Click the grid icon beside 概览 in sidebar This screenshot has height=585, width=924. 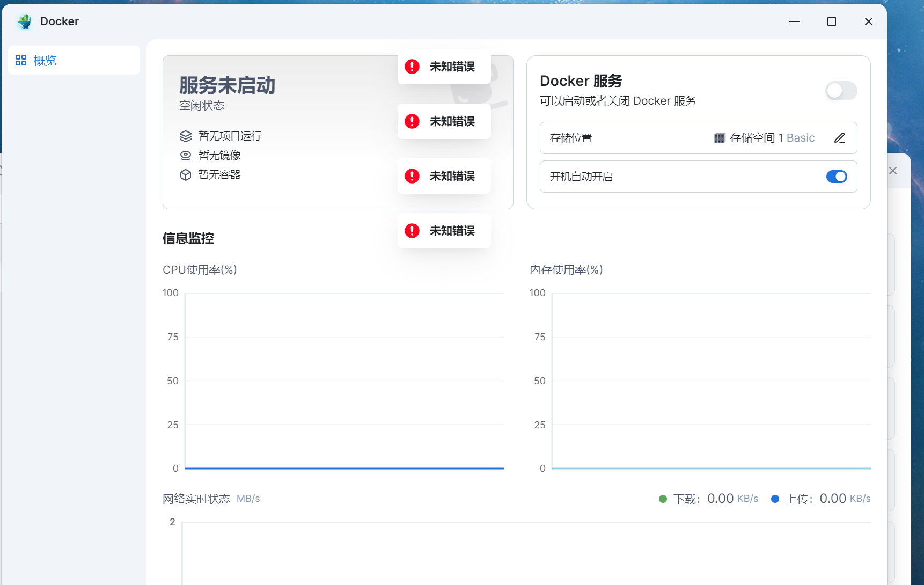21,60
